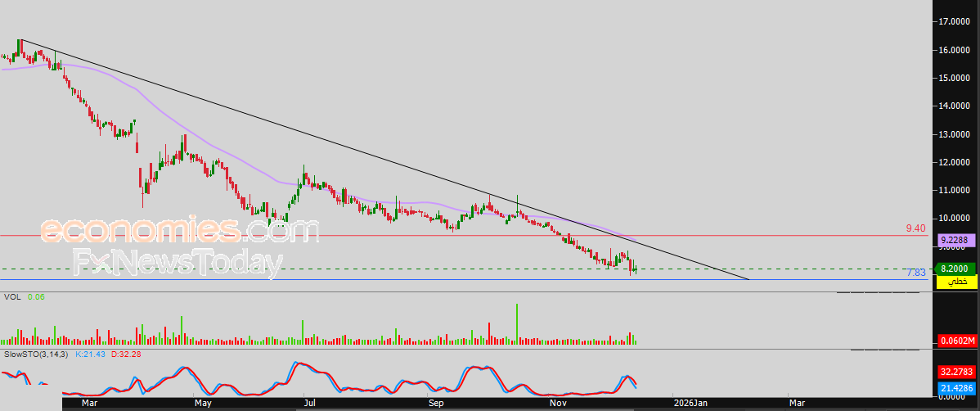Click the K:21.43 stochastic reading
The image size is (980, 411).
(x=92, y=354)
